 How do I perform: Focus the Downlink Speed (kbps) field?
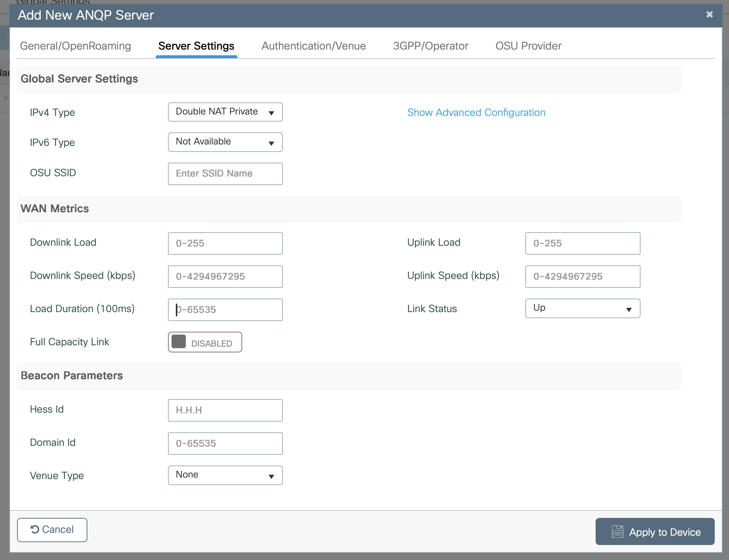tap(225, 276)
